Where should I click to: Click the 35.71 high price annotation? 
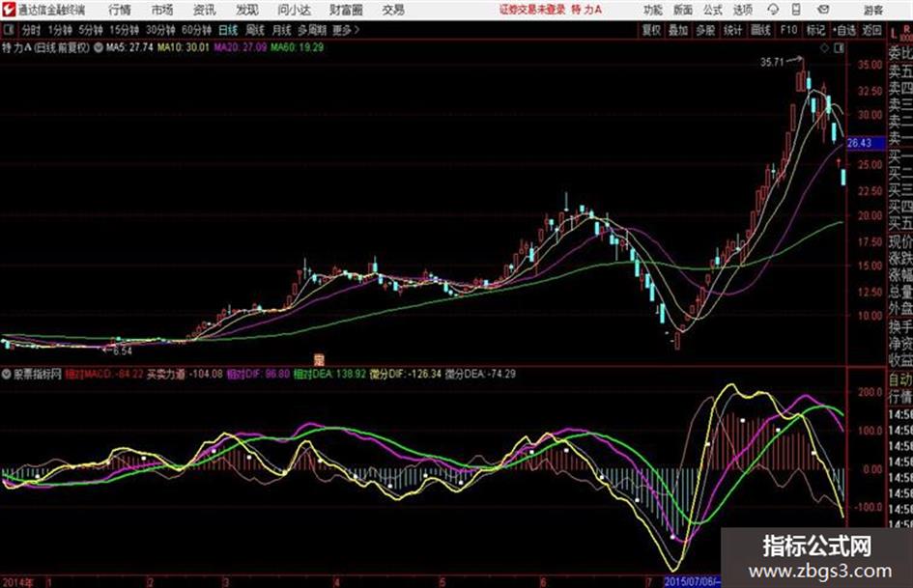pos(772,62)
